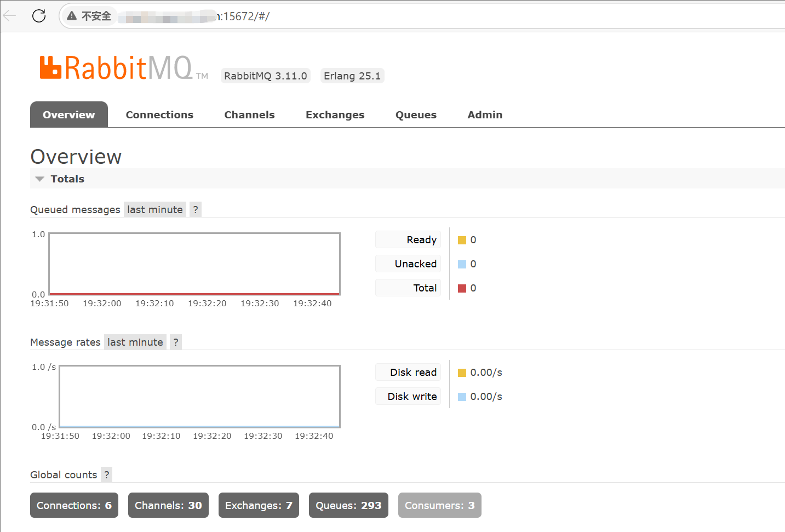
Task: Click the Consumers: 3 count badge
Action: point(440,505)
